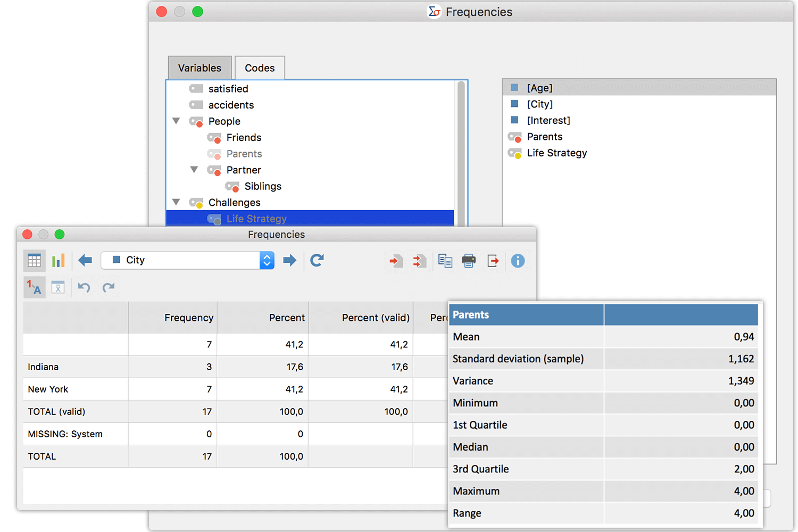This screenshot has height=532, width=798.
Task: Click MISSING: System row label
Action: [x=65, y=434]
